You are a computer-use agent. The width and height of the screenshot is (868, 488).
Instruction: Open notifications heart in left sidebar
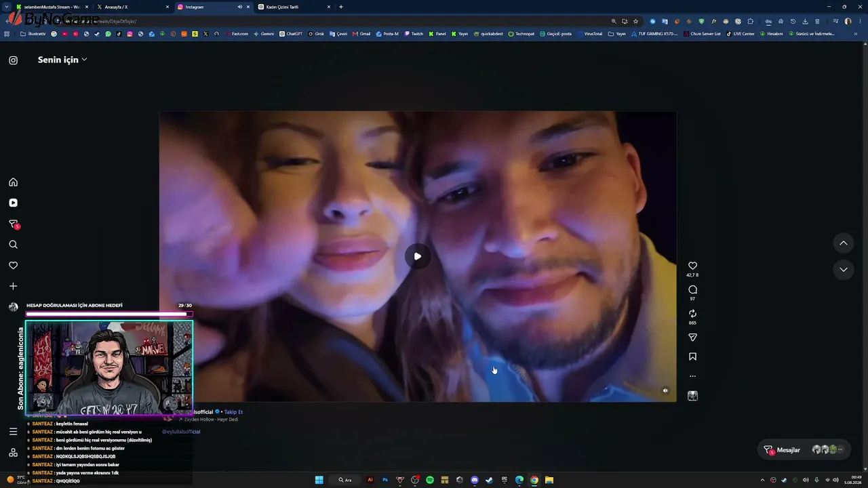(x=13, y=266)
